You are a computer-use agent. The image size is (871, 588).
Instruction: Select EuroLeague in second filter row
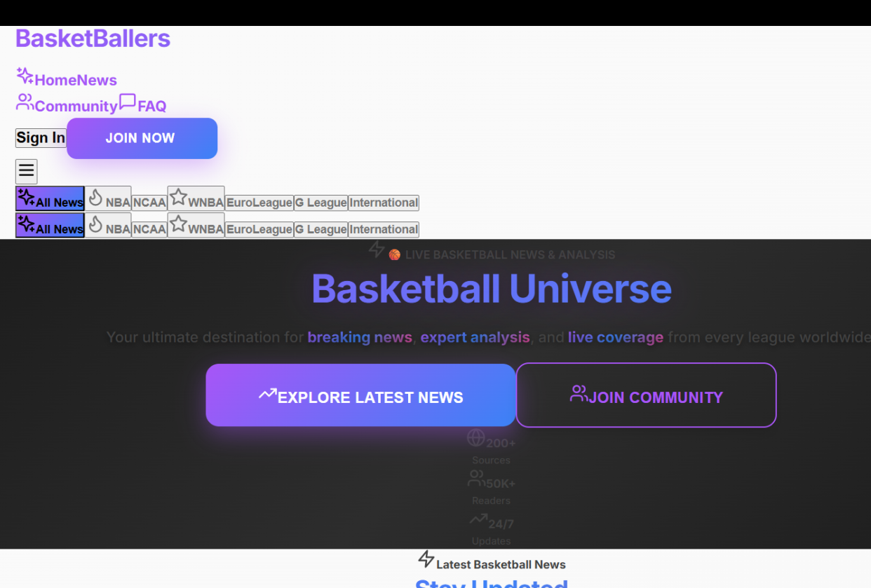(x=259, y=229)
